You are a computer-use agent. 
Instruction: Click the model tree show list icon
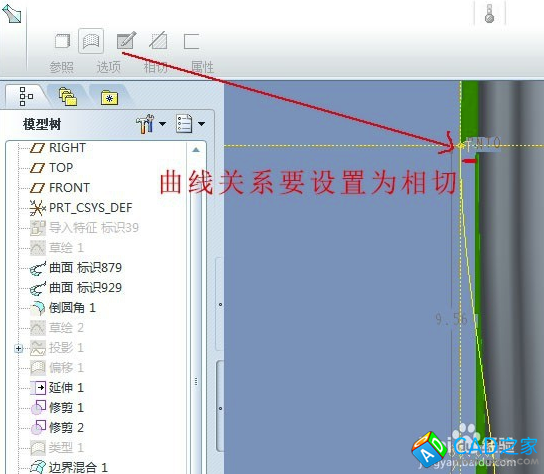pos(184,123)
